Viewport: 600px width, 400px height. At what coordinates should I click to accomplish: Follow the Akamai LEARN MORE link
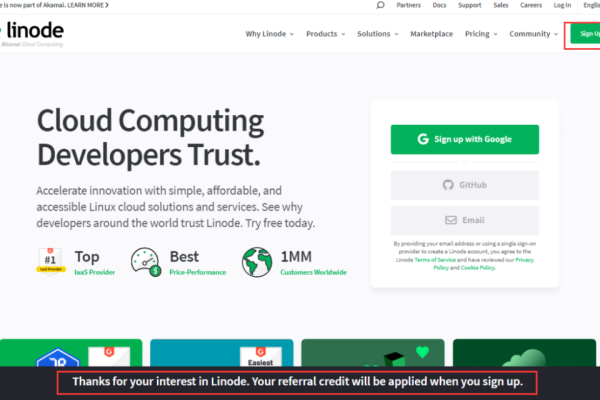pyautogui.click(x=89, y=5)
